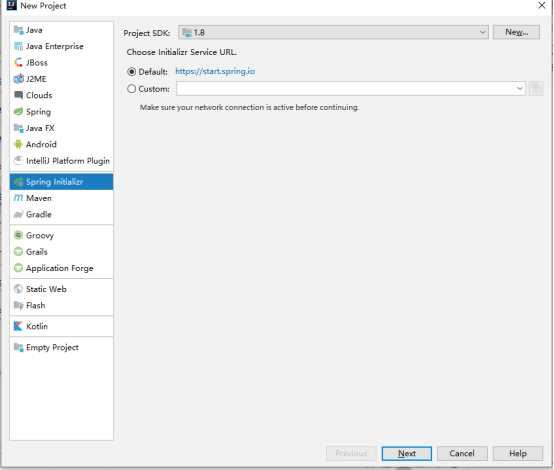Select the Java Enterprise list entry text
The height and width of the screenshot is (470, 554).
pos(55,46)
